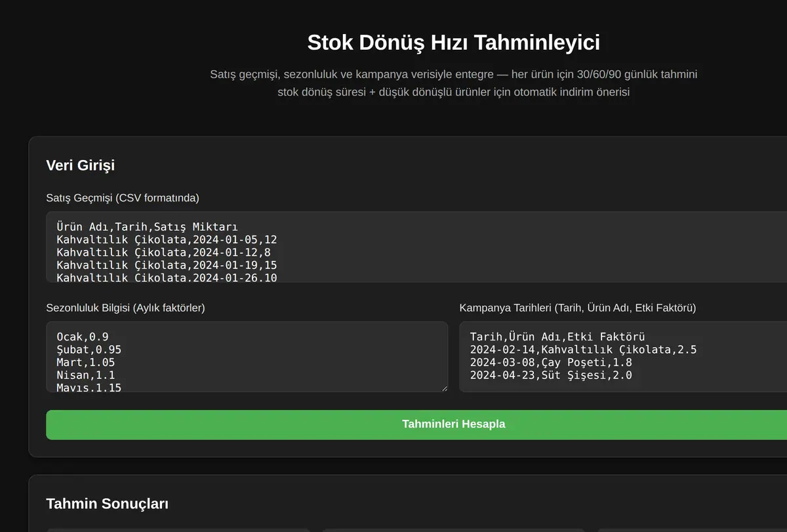Click the Veri Girişi heading
The image size is (787, 532).
[80, 165]
